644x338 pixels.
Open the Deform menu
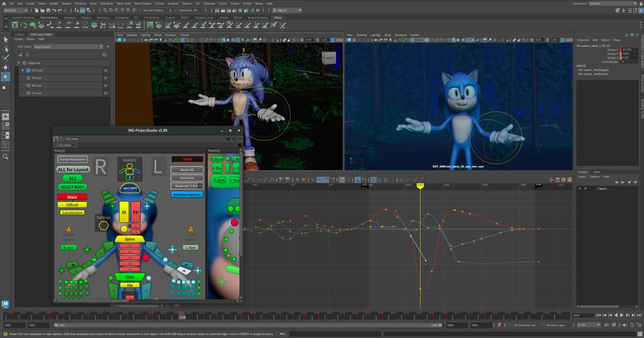click(187, 4)
